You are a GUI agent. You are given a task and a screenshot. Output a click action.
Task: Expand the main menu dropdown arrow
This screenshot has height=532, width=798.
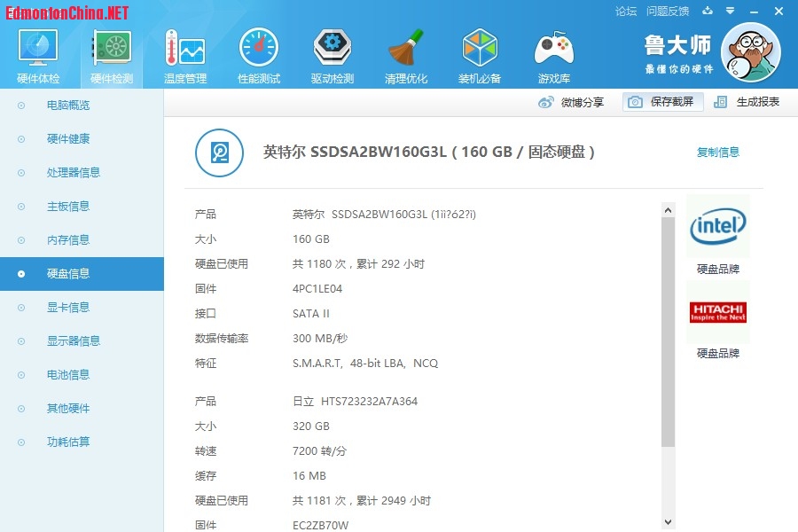730,12
